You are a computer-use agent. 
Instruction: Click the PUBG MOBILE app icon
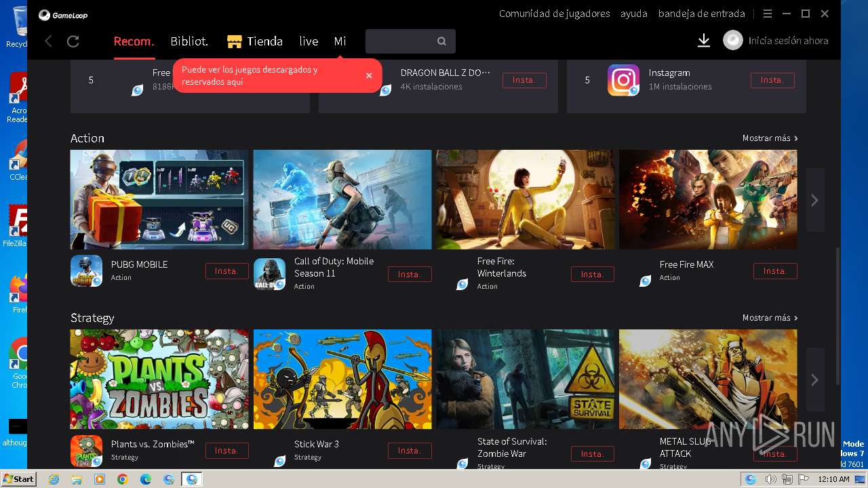tap(86, 270)
